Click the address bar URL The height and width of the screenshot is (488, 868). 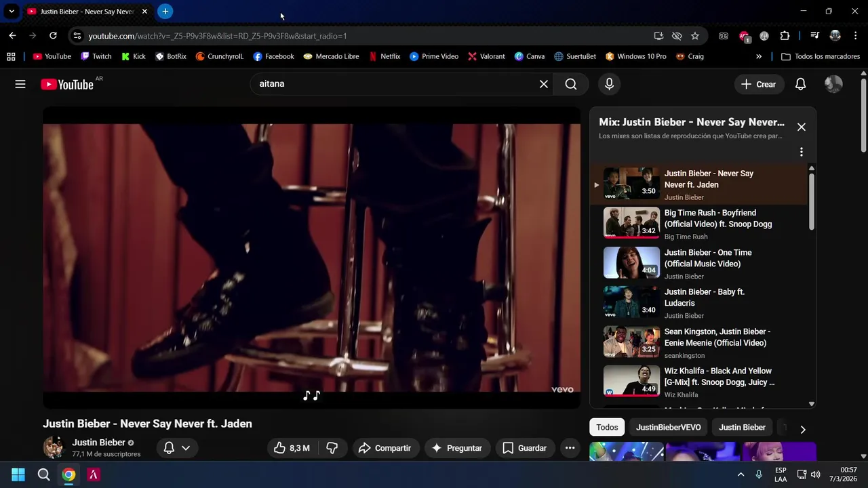(218, 36)
